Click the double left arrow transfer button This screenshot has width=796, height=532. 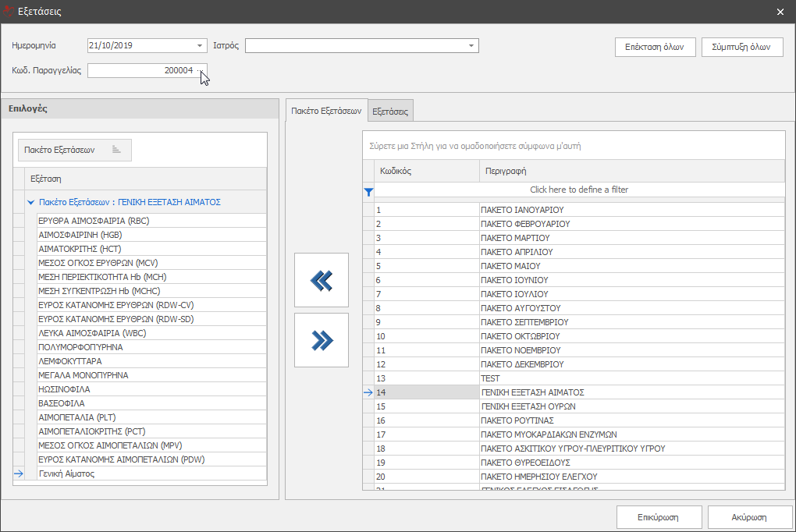322,280
